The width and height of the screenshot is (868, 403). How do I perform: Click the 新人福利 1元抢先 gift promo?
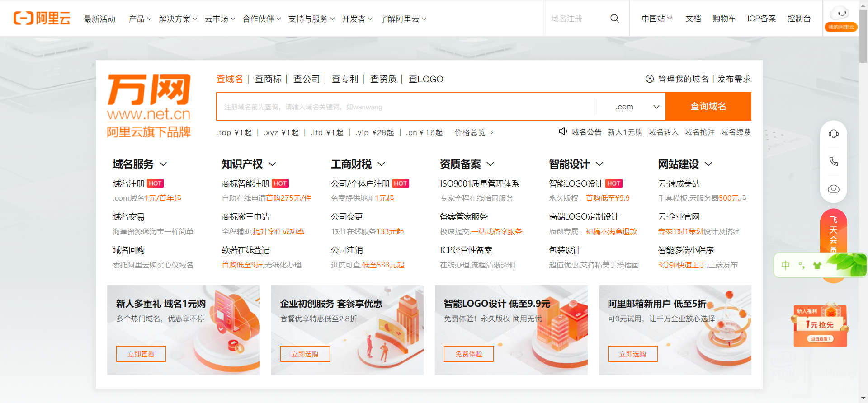tap(820, 325)
